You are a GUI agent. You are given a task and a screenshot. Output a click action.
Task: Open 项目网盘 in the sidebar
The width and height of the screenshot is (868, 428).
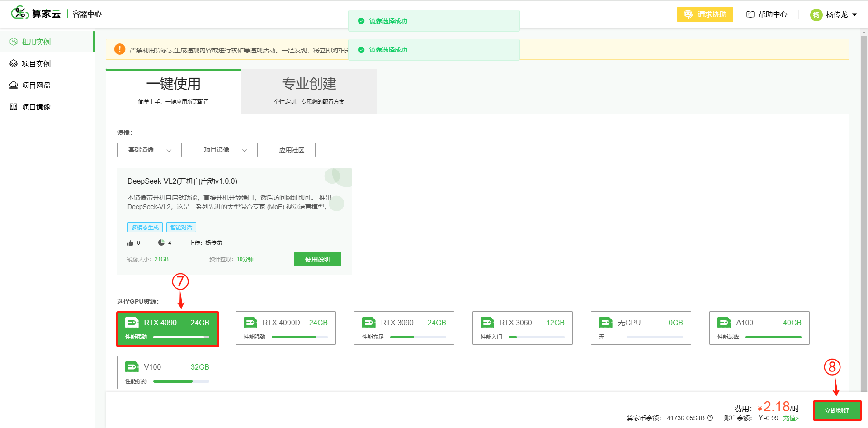pos(47,85)
